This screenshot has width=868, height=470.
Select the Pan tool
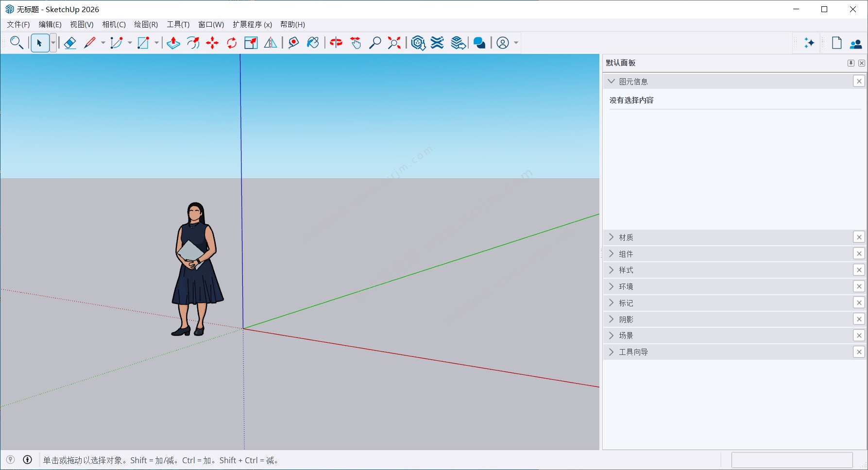pyautogui.click(x=355, y=43)
